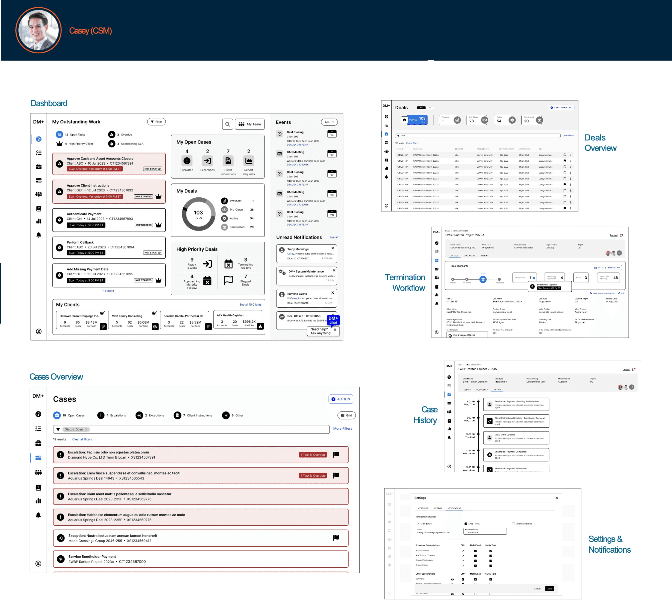The image size is (672, 616).
Task: Filter cases by 4 Escalations
Action: tap(112, 415)
